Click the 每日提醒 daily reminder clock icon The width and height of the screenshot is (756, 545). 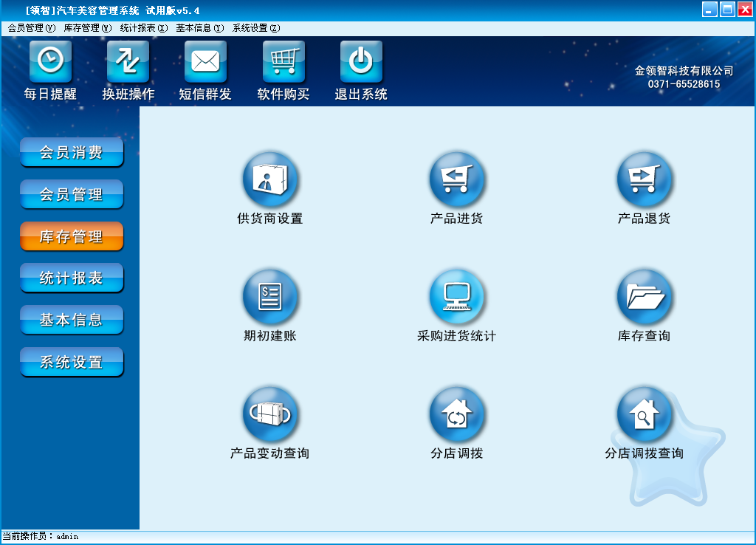50,61
